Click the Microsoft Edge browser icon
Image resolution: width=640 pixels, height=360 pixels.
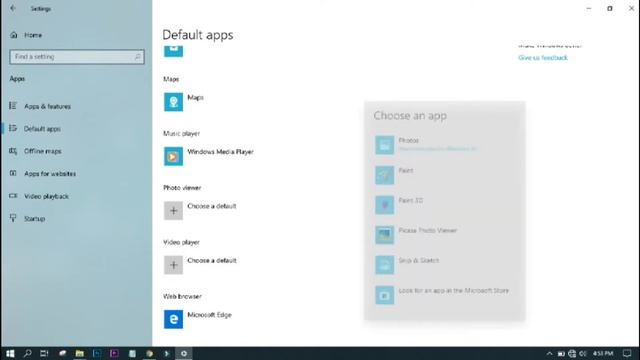coord(173,319)
